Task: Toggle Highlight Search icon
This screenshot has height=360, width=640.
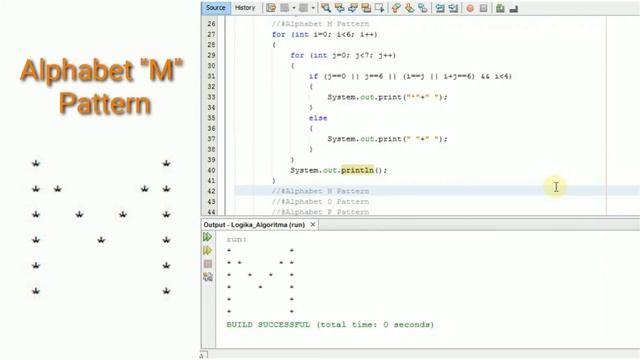Action: (366, 8)
